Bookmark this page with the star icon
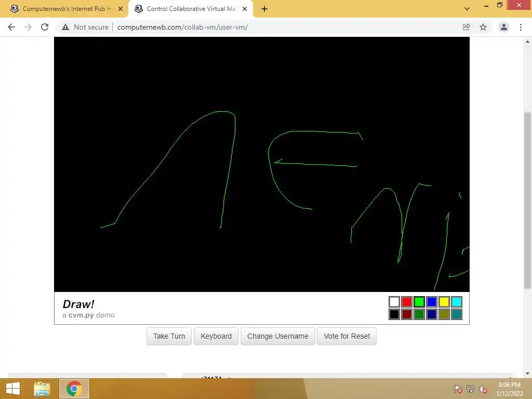The height and width of the screenshot is (399, 532). (483, 27)
